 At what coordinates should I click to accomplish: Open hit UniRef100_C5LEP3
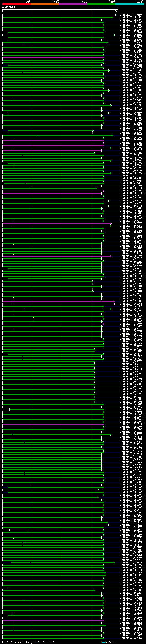[131, 357]
